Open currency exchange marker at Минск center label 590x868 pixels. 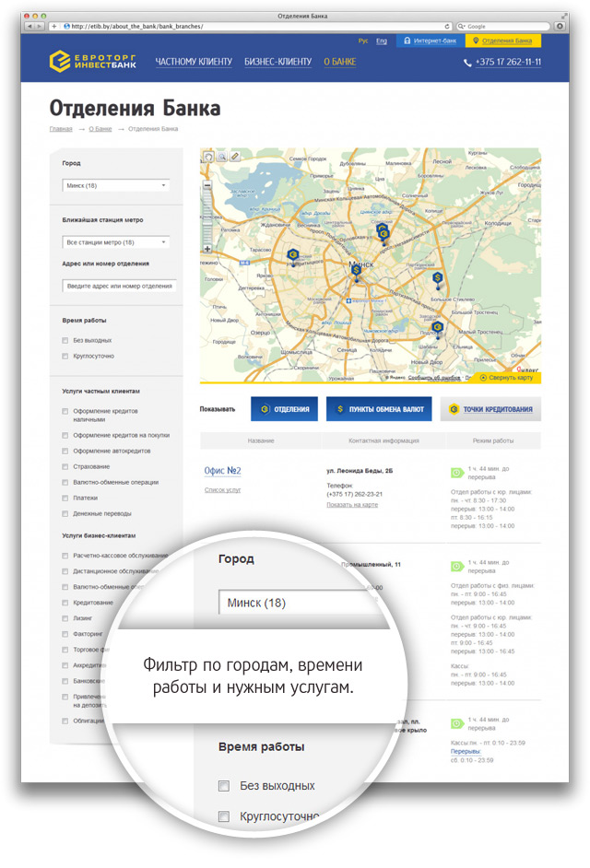click(x=356, y=271)
